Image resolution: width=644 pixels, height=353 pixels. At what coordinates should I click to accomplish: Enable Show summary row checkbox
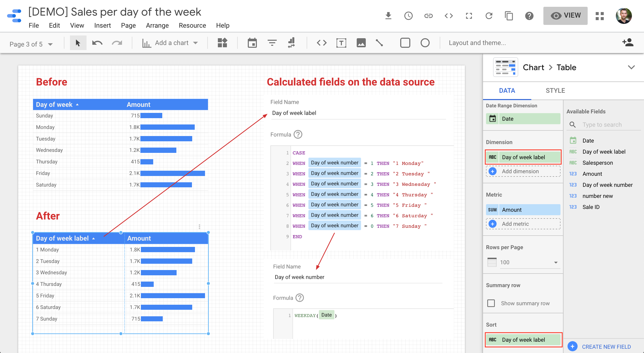491,303
